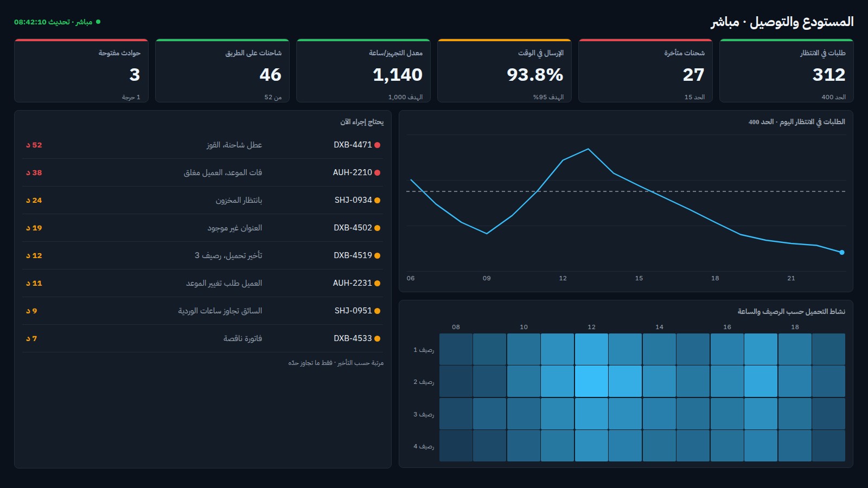Click the reason العميل طلب تغيير الموعد
Screen dimensions: 868x488
[224, 283]
